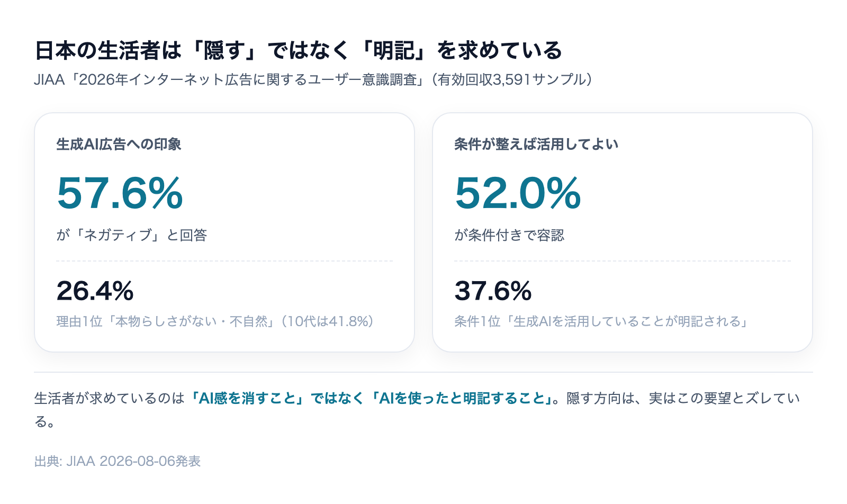Click the 26.4% figure
The width and height of the screenshot is (847, 504).
click(x=95, y=291)
